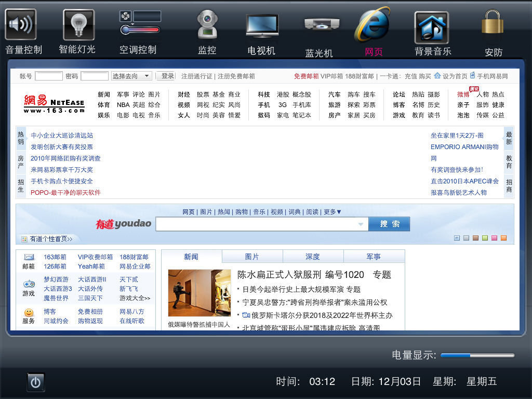Pick the brown theme swatch

(x=476, y=238)
